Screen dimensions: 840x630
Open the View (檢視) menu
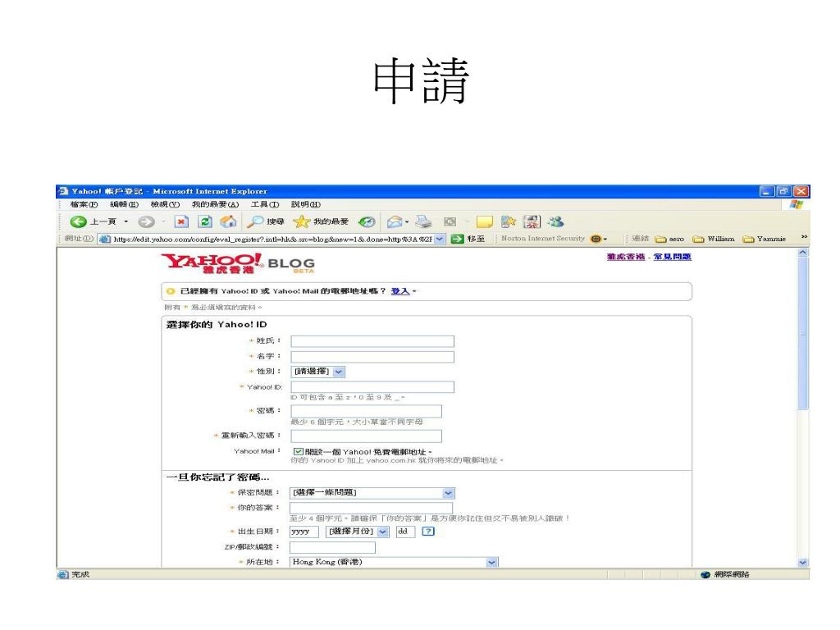point(165,204)
